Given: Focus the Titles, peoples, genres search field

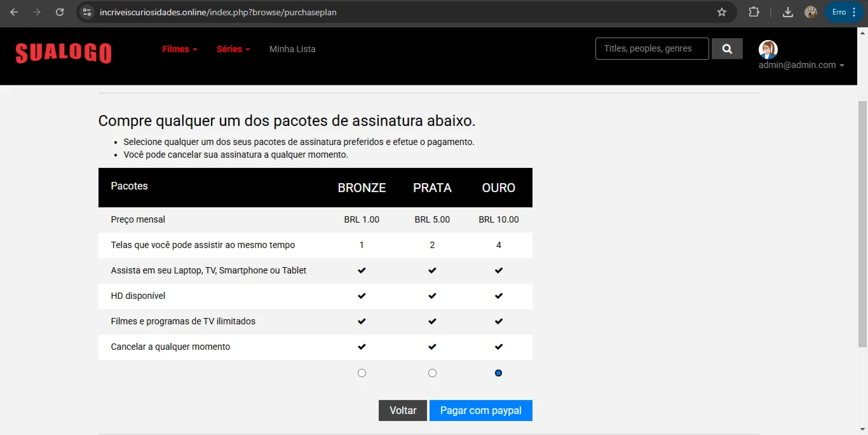Looking at the screenshot, I should [x=651, y=49].
